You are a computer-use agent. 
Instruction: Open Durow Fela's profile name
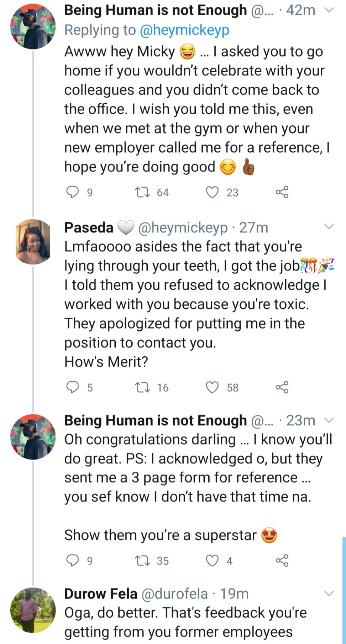(100, 594)
